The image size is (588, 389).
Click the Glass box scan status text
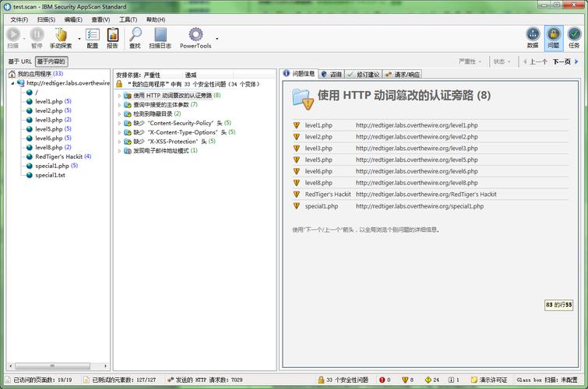[x=548, y=380]
